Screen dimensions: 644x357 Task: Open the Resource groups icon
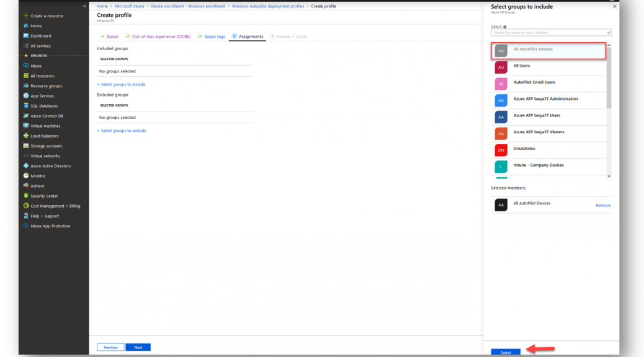click(26, 86)
